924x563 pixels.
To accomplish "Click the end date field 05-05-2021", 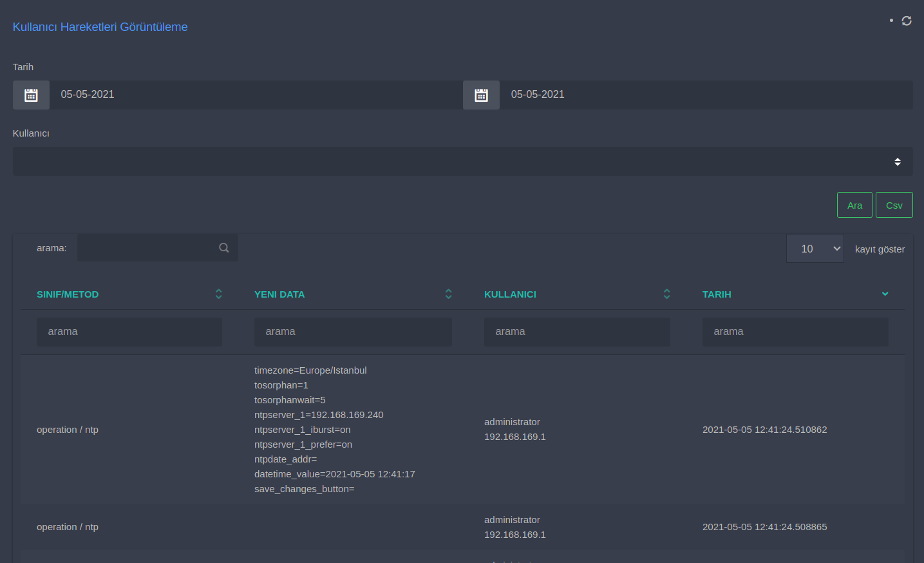I will pyautogui.click(x=705, y=95).
